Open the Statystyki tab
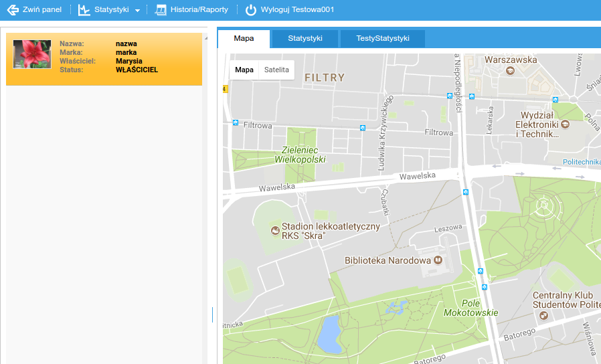 305,39
